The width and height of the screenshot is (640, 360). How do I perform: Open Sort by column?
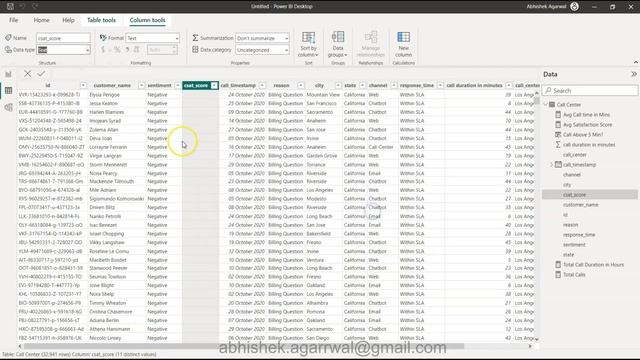click(308, 44)
